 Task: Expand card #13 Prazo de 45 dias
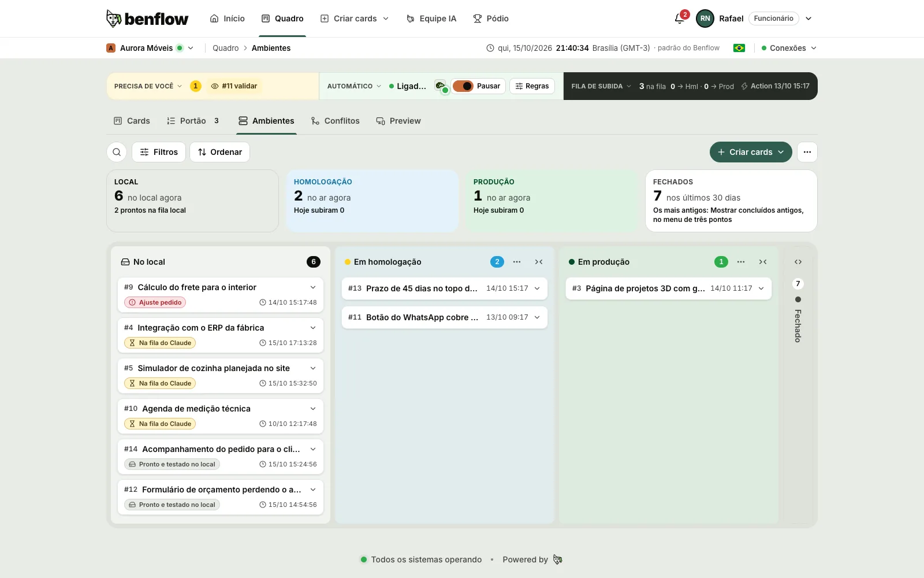pos(537,288)
